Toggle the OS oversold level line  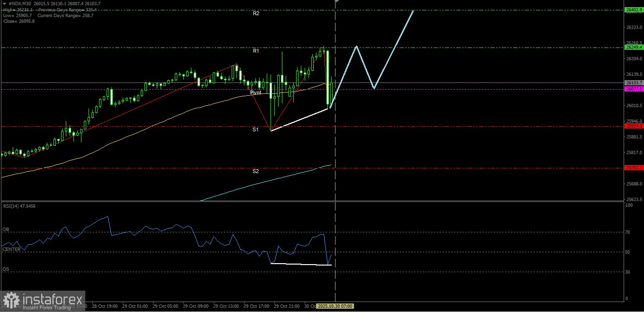click(7, 269)
